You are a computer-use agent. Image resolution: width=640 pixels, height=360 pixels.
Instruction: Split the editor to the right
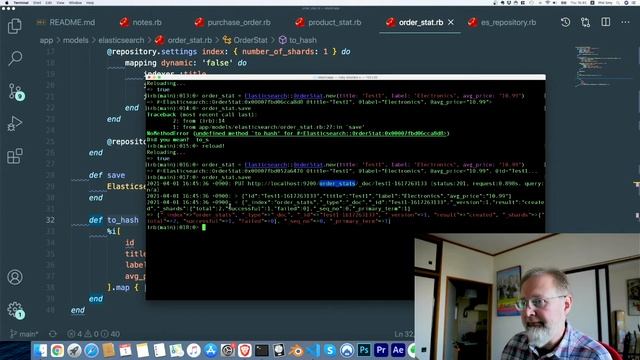point(606,22)
